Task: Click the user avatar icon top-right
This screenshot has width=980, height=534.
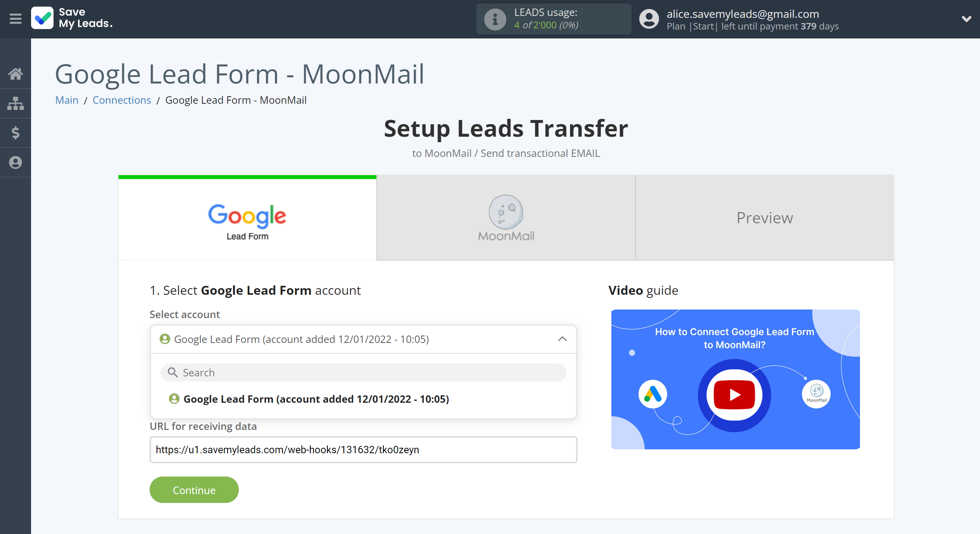Action: 647,19
